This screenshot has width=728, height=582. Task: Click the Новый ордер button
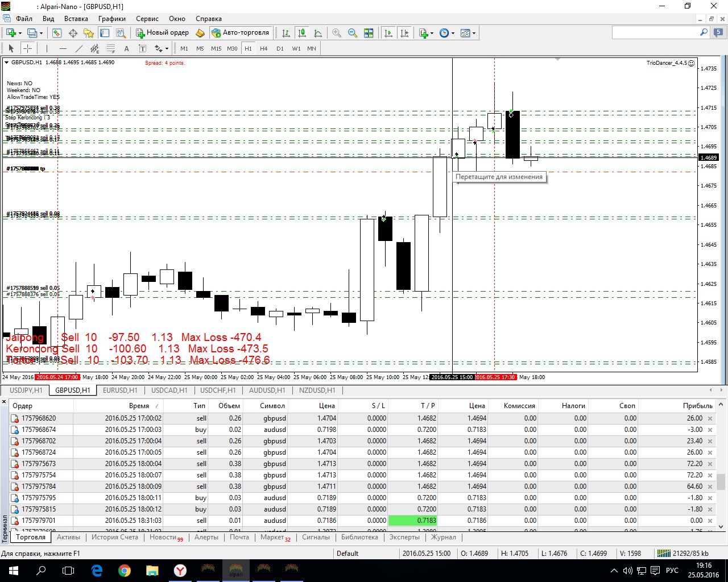tap(162, 33)
